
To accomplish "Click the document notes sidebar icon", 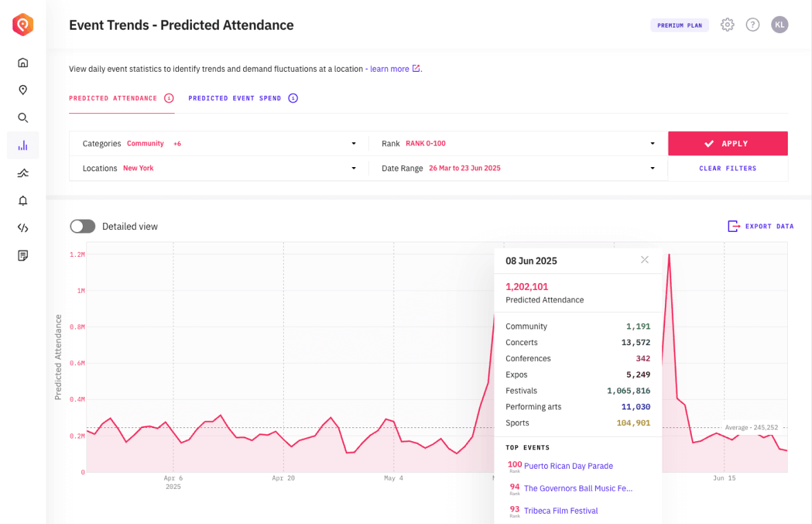I will point(23,256).
